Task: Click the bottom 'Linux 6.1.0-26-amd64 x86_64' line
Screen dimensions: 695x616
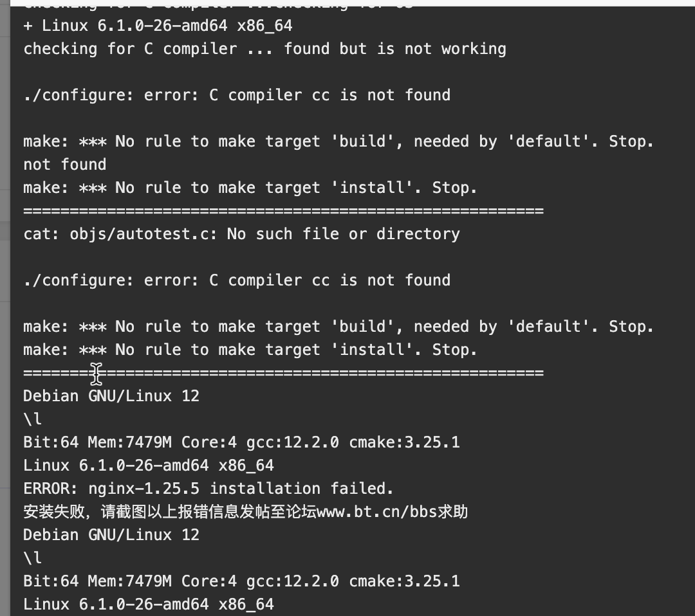Action: pos(149,604)
